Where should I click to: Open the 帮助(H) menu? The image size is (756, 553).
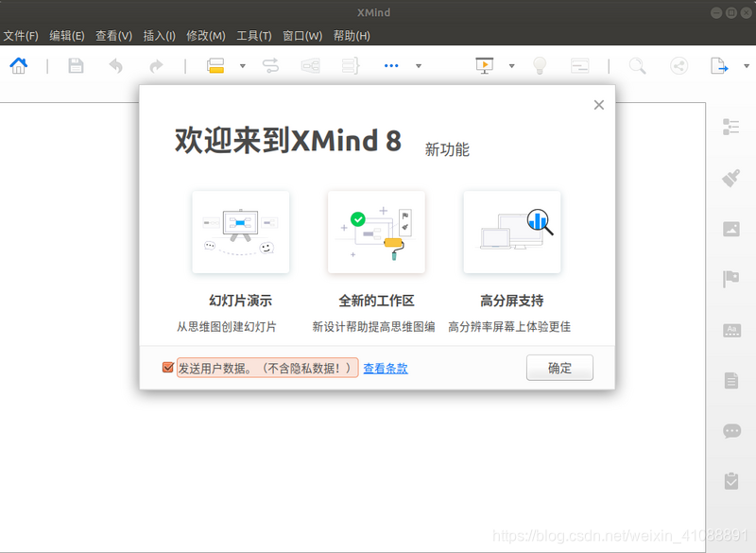352,36
